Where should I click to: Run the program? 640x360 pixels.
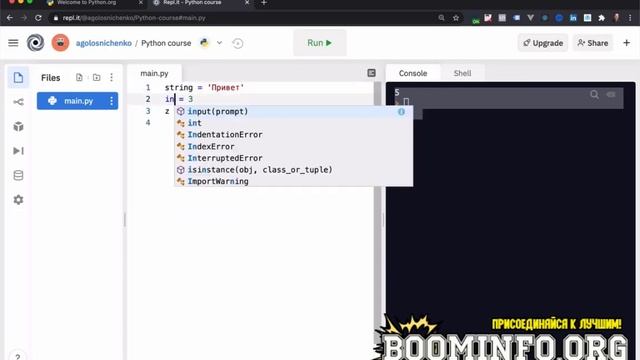320,43
